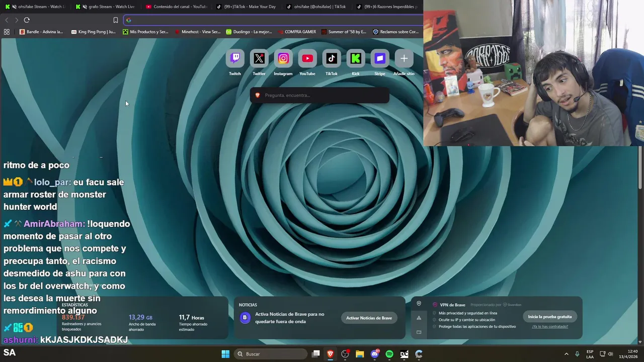Open the TikTok shortcut tile
The height and width of the screenshot is (362, 644).
point(332,59)
